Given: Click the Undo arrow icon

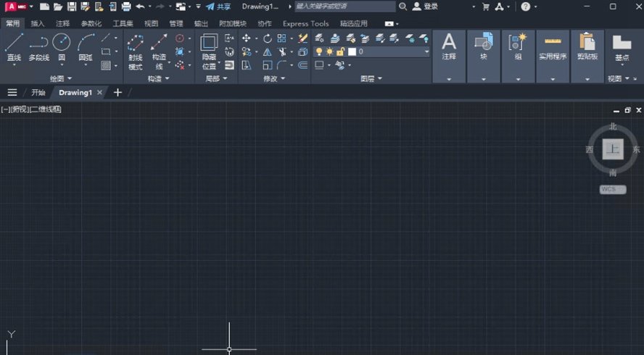Looking at the screenshot, I should pos(141,7).
